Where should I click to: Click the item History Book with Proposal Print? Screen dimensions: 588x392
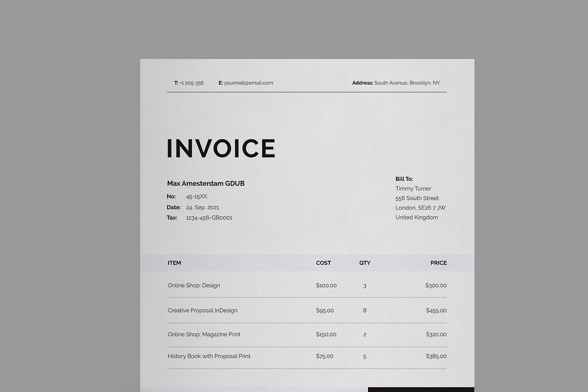click(x=209, y=356)
